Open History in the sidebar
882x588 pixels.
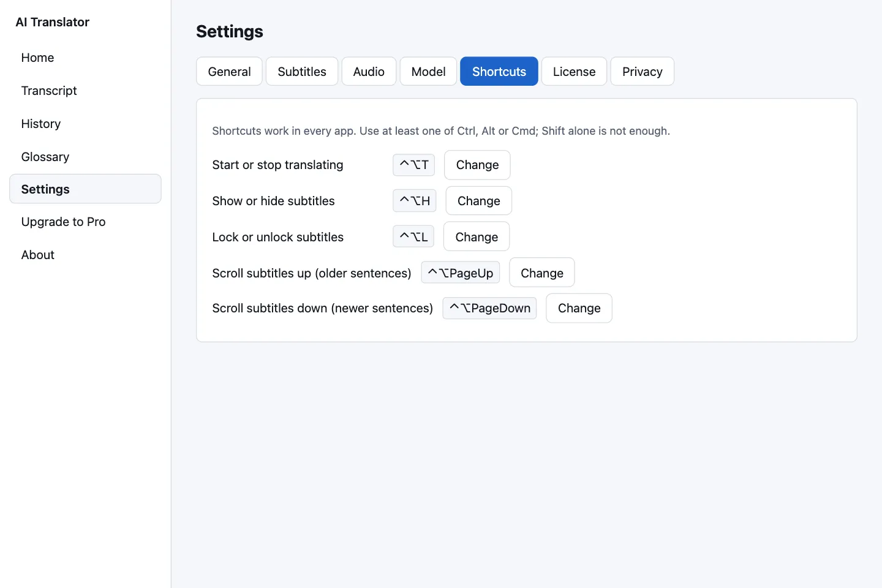pyautogui.click(x=85, y=124)
